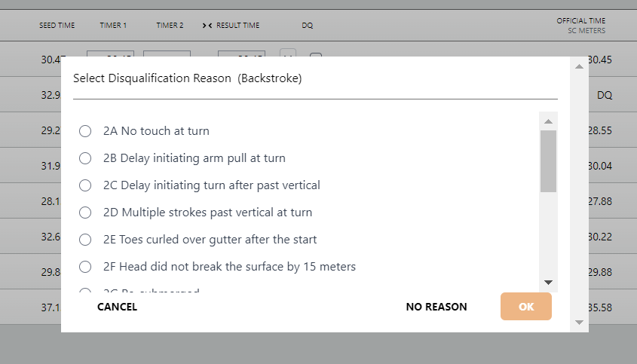Click the CANCEL button in the dialog
The width and height of the screenshot is (637, 364).
[117, 307]
